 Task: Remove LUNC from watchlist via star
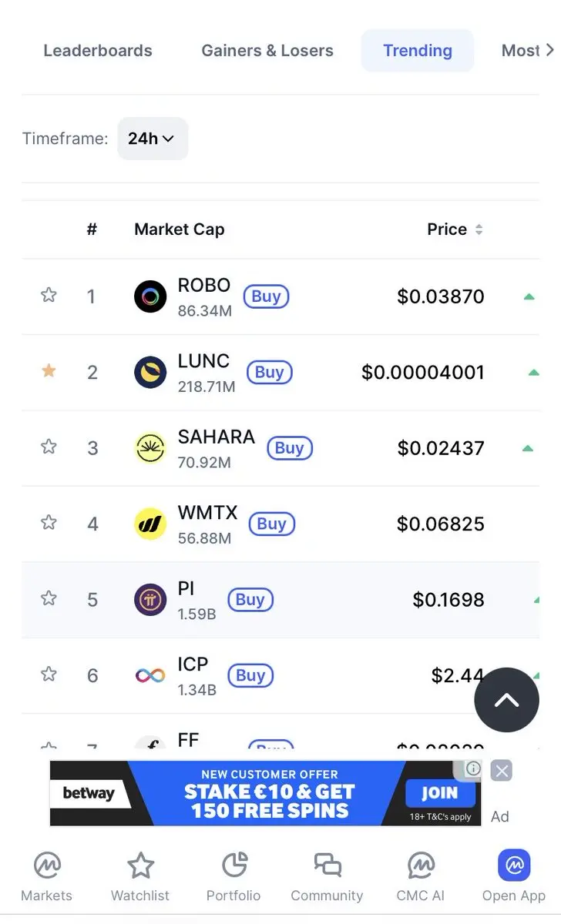pos(49,371)
